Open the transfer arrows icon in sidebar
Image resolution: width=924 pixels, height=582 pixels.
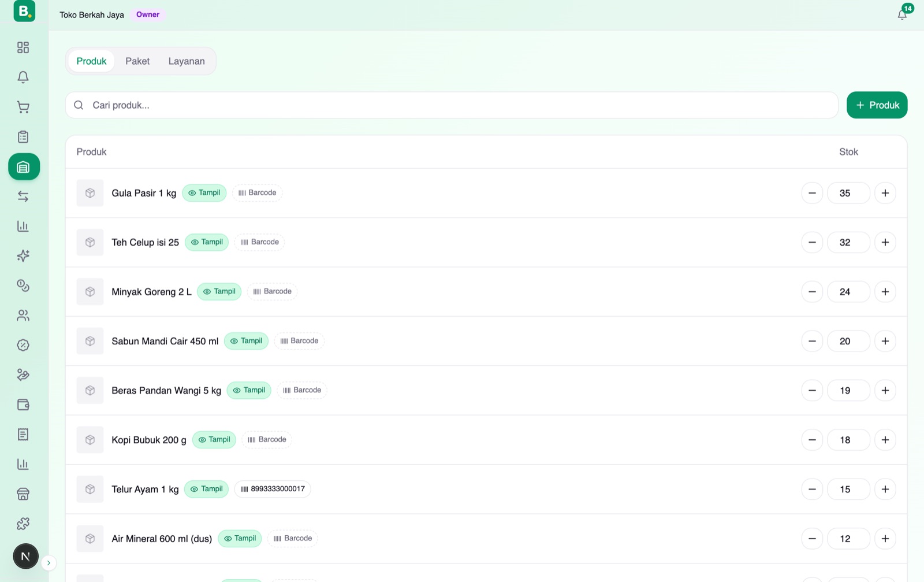[23, 197]
